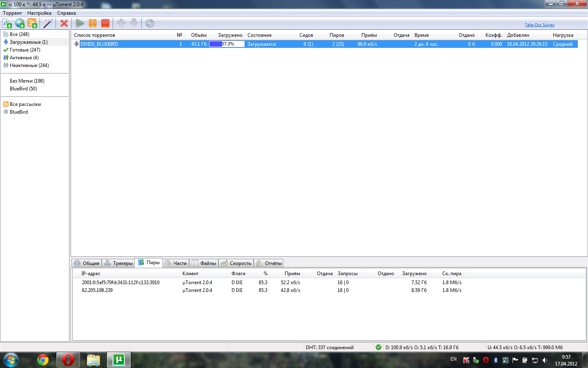The image size is (588, 368).
Task: Switch to the Пиры tab
Action: click(149, 263)
